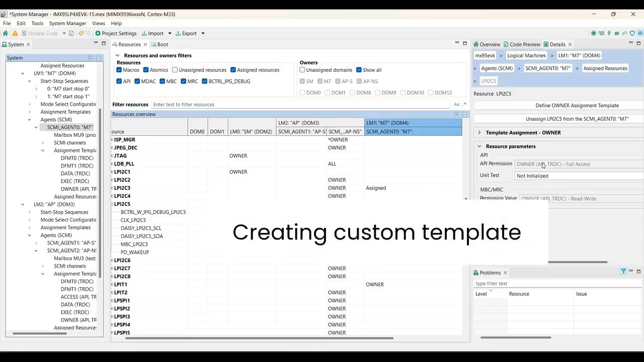Switch to the Boot tab
Screen dimensions: 644x362
click(159, 44)
